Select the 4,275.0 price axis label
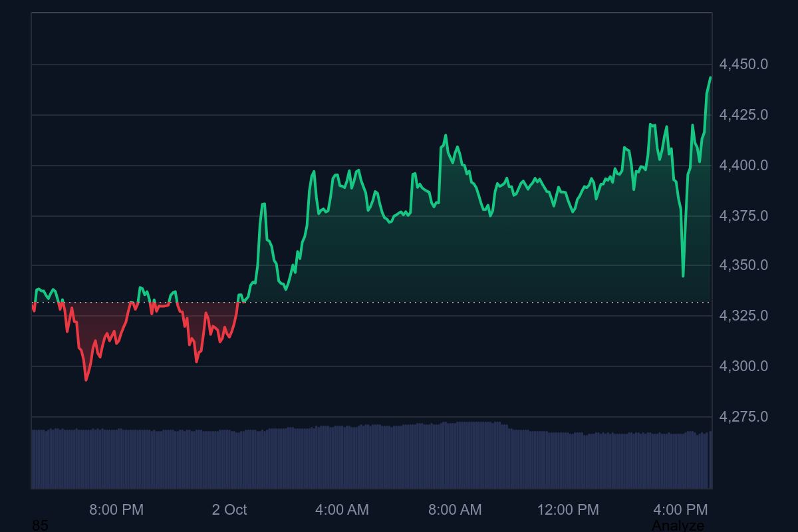 coord(743,417)
